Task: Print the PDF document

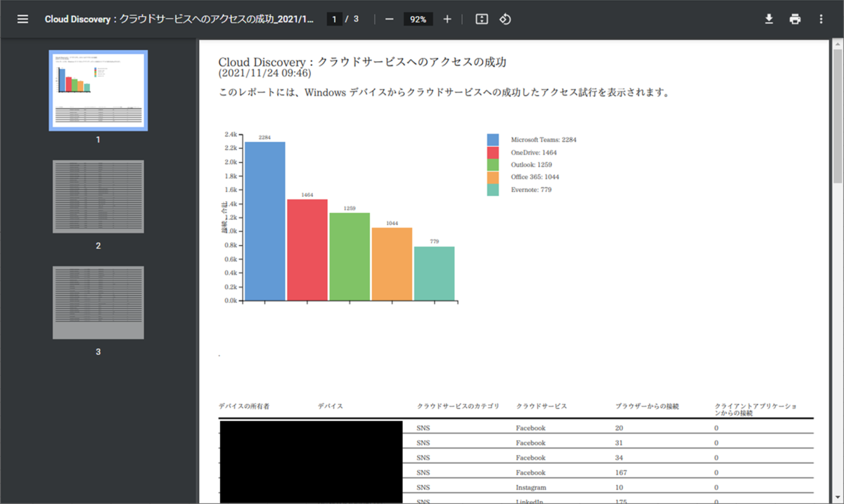Action: tap(795, 19)
